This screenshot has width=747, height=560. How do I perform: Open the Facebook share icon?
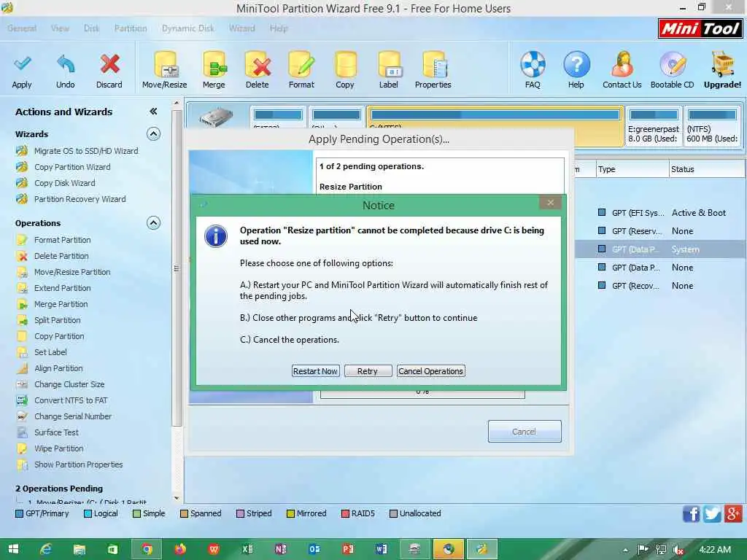(692, 514)
